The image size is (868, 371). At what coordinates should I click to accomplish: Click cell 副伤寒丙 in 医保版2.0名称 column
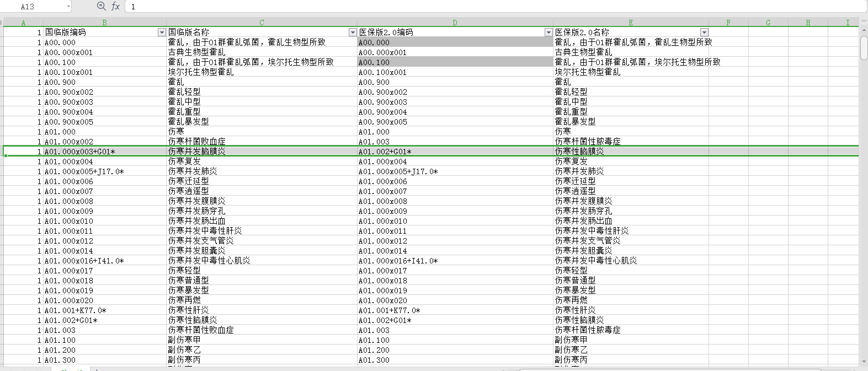pyautogui.click(x=631, y=360)
